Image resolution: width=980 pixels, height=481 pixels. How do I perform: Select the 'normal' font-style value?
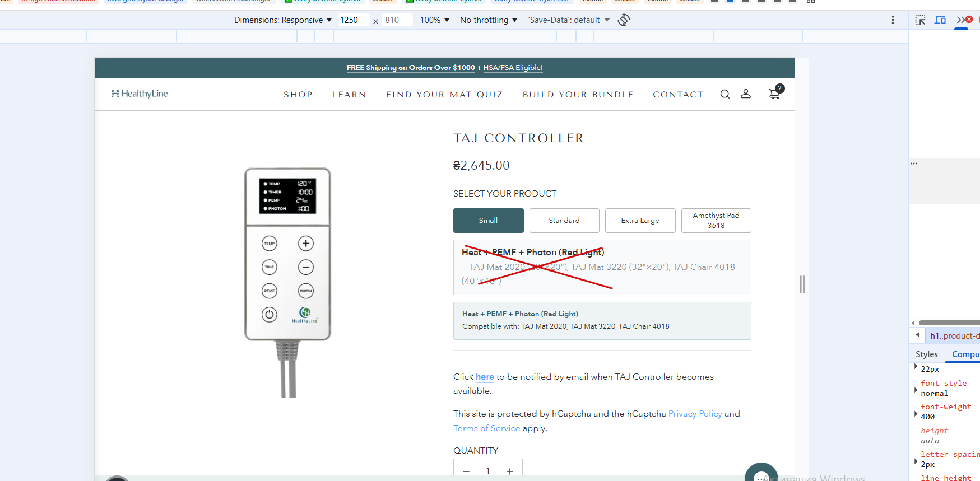[x=935, y=394]
